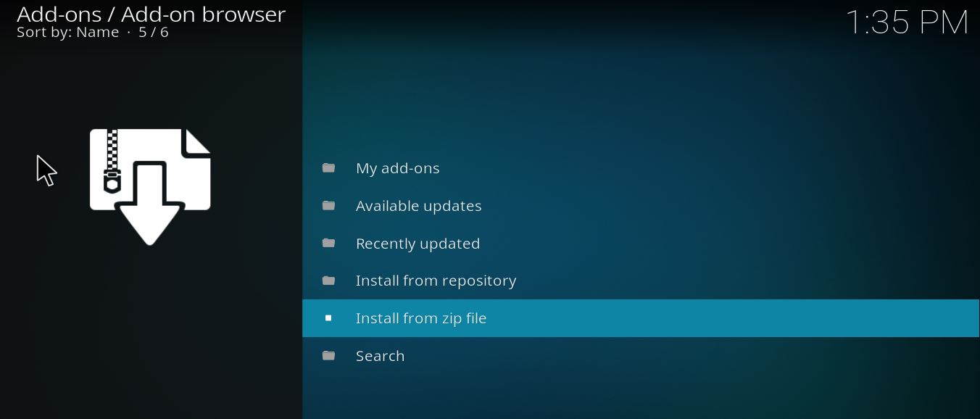This screenshot has height=419, width=980.
Task: Open the Available updates entry
Action: (x=641, y=206)
